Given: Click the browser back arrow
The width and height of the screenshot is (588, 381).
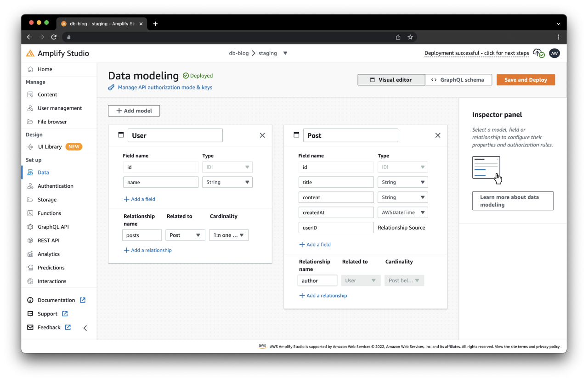Looking at the screenshot, I should tap(29, 37).
